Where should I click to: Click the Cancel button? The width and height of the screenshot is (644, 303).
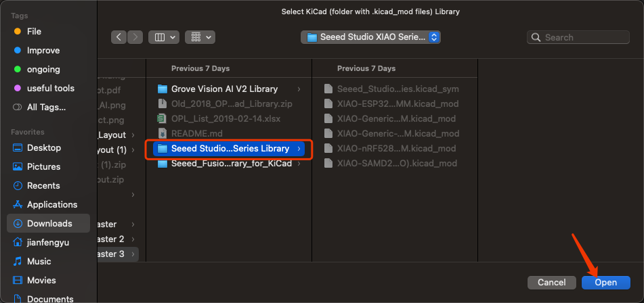pos(552,283)
